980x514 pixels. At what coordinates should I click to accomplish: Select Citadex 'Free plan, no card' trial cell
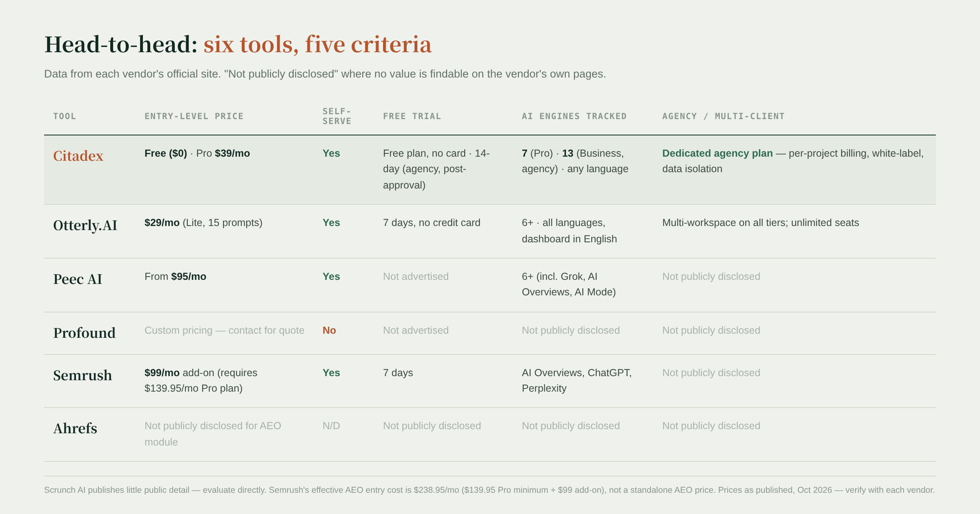pyautogui.click(x=436, y=169)
